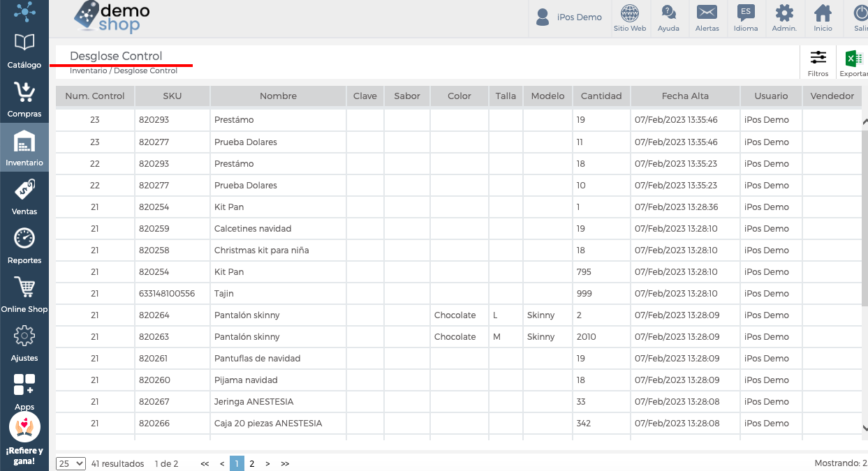The height and width of the screenshot is (471, 868).
Task: Select the Pijama navidad name
Action: 246,380
